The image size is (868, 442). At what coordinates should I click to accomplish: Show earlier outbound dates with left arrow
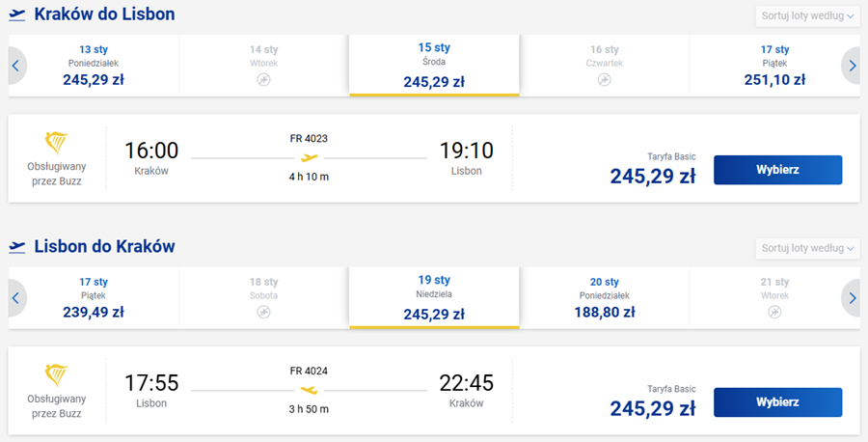16,66
